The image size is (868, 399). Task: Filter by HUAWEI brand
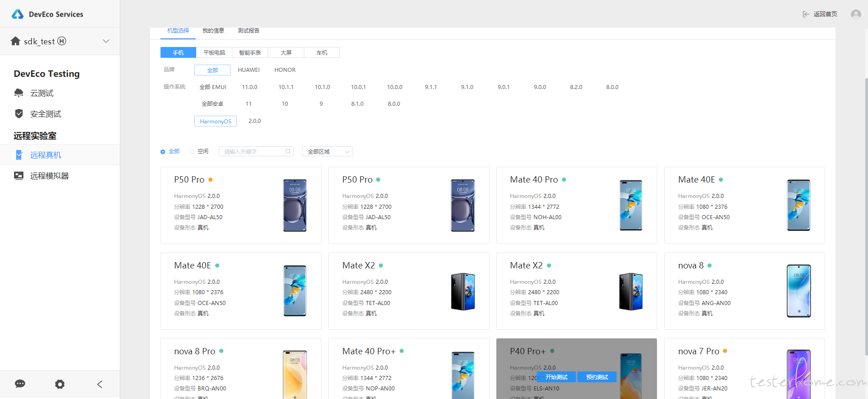coord(249,70)
